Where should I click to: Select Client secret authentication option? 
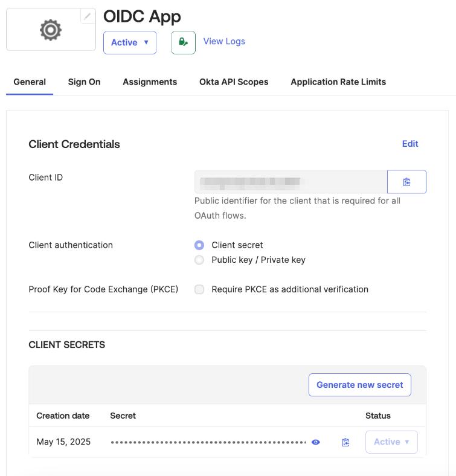coord(199,245)
